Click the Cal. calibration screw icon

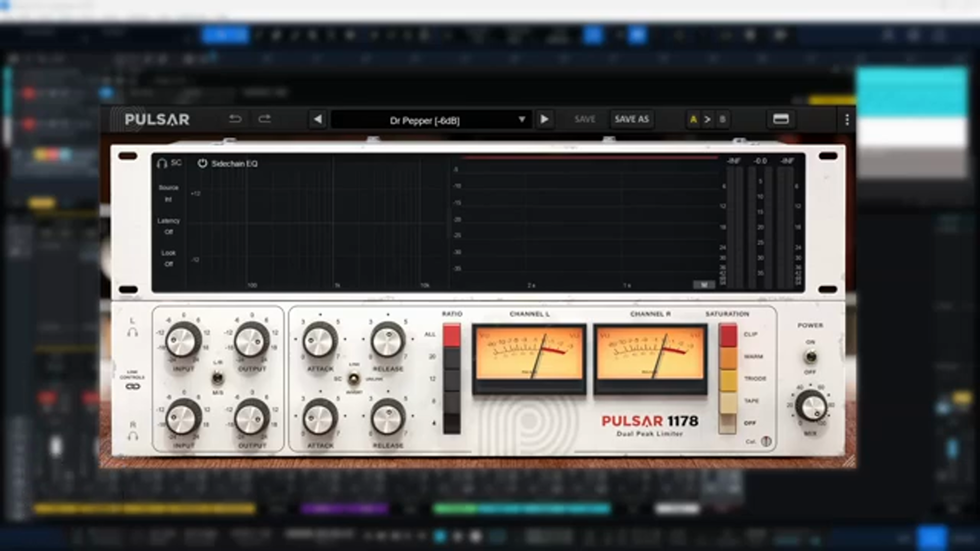[x=766, y=441]
